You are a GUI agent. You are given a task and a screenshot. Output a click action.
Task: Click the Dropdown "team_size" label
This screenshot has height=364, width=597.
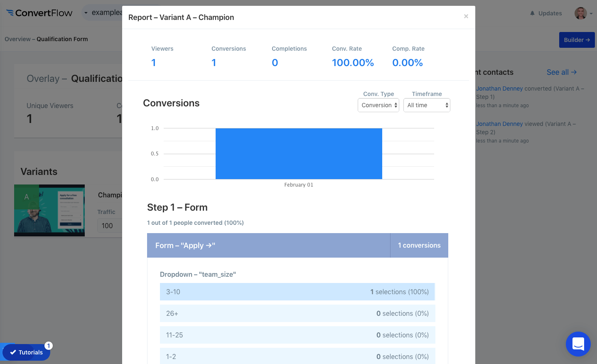(x=198, y=274)
